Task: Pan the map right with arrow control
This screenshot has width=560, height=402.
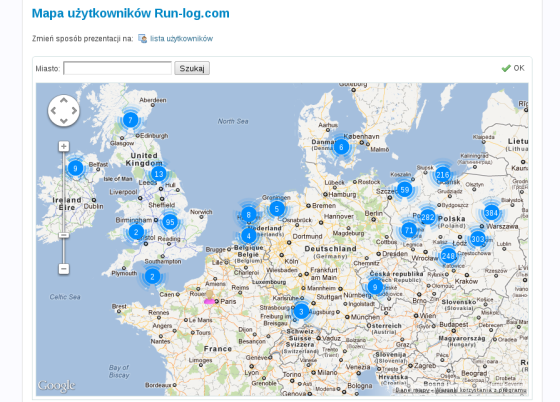Action: (74, 111)
